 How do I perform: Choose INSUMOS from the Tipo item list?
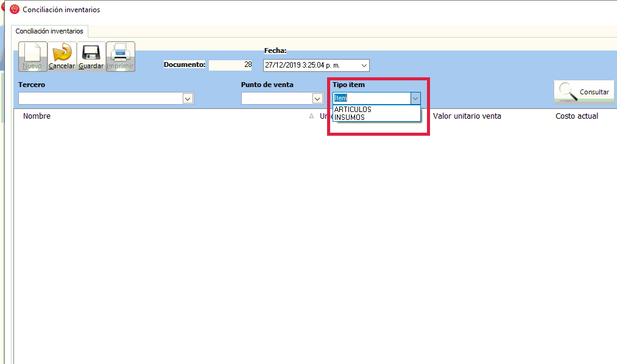350,117
